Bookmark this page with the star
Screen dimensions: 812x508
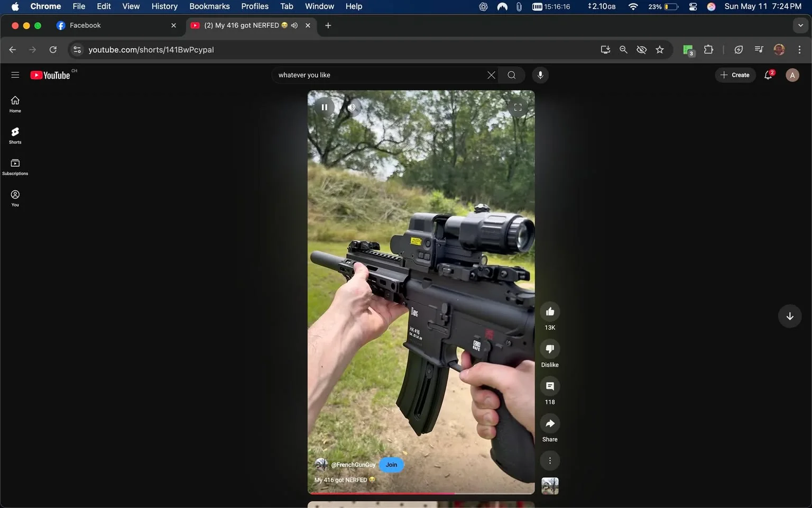[x=660, y=50]
